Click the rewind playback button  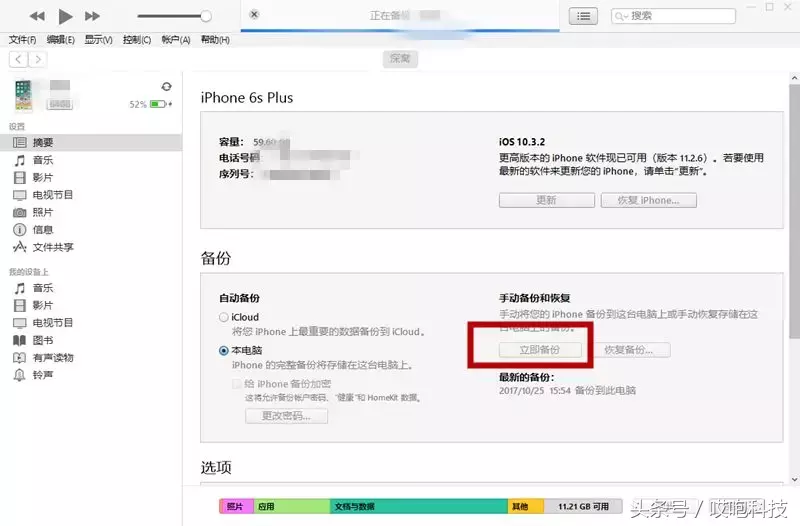pos(37,16)
